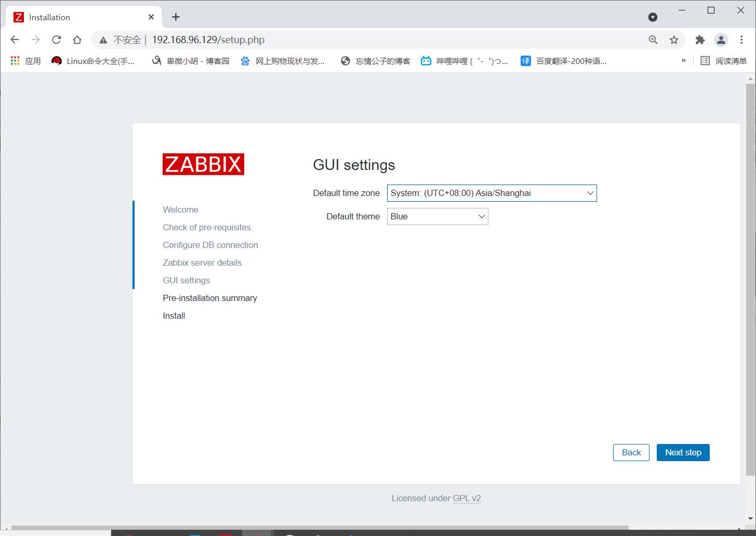
Task: Minimize the browser window
Action: click(682, 10)
